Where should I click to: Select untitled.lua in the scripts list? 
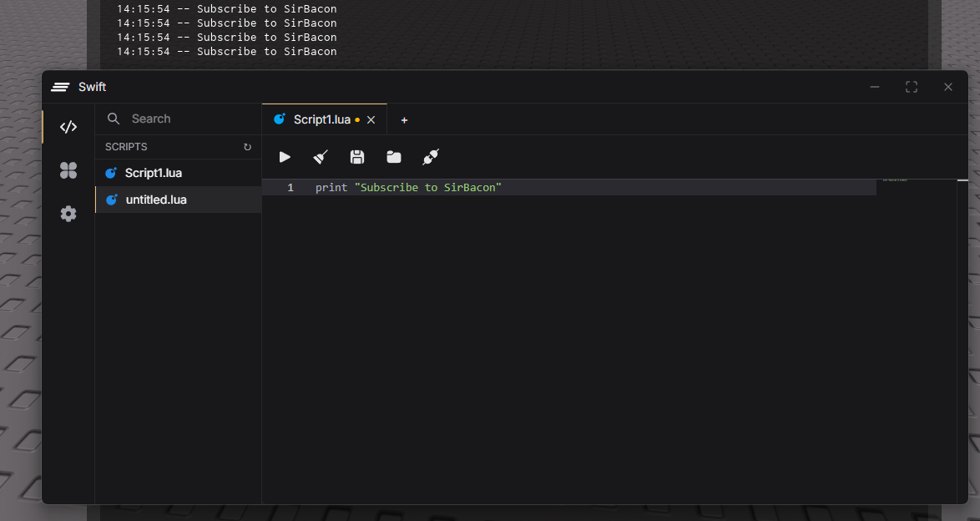[x=178, y=200]
